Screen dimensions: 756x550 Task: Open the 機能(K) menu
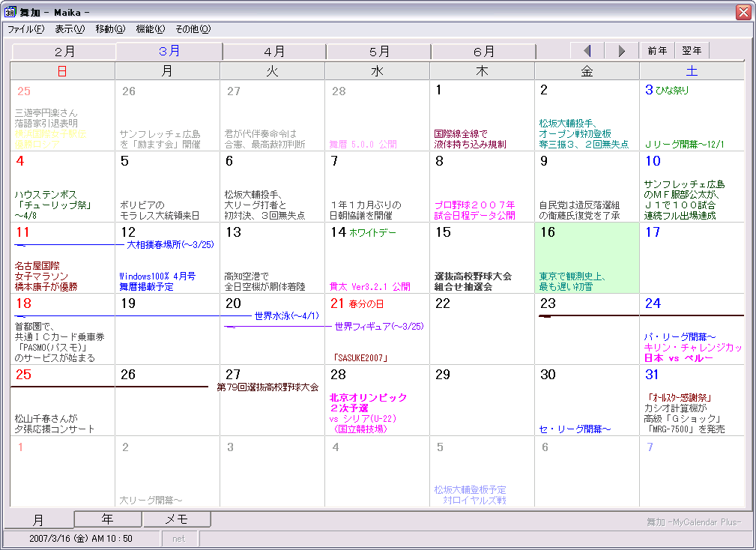(x=150, y=29)
